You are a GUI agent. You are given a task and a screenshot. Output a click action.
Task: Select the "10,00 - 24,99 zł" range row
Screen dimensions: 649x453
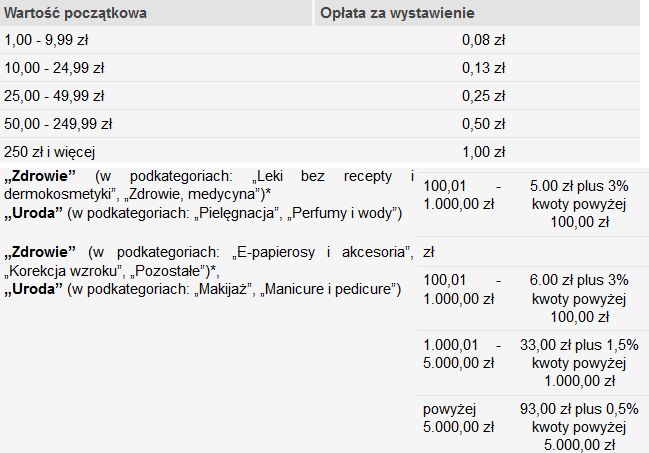(54, 69)
